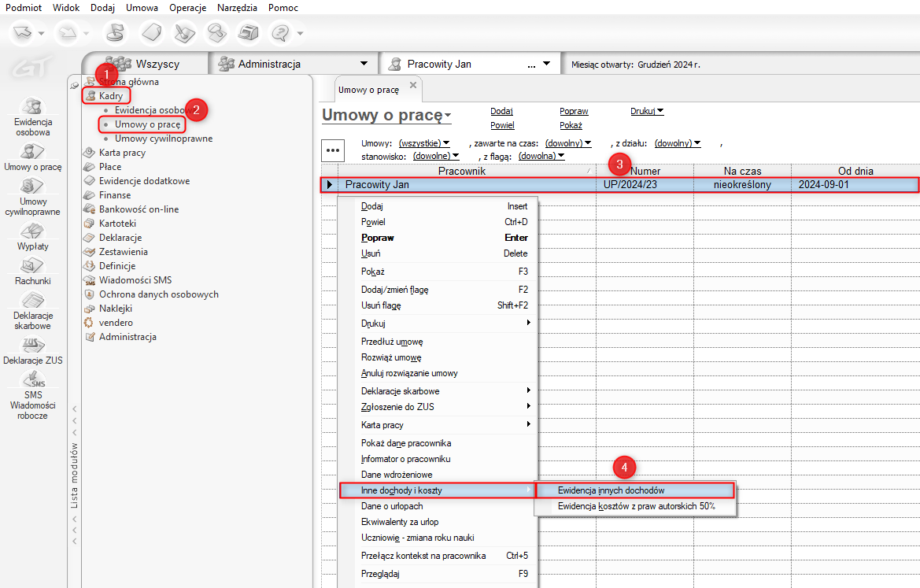Screen dimensions: 920x588
Task: Click the printer toolbar icon
Action: (249, 33)
